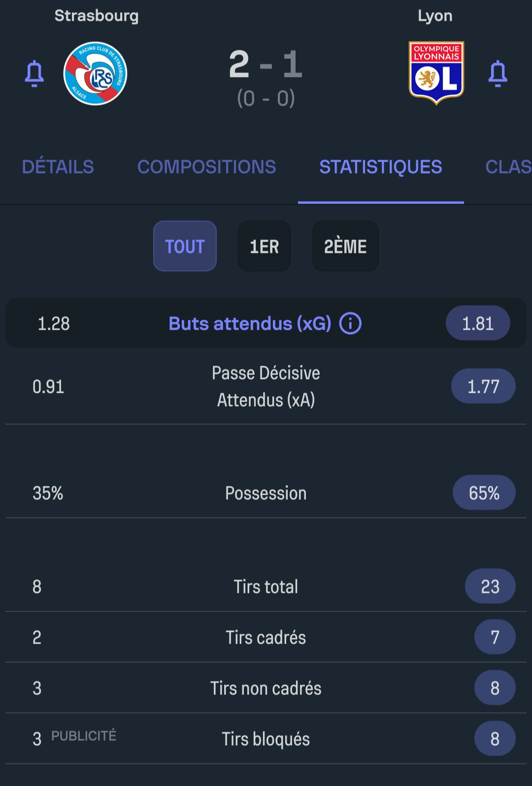Tap the Tirs total stat row
Viewport: 532px width, 786px height.
[x=266, y=586]
